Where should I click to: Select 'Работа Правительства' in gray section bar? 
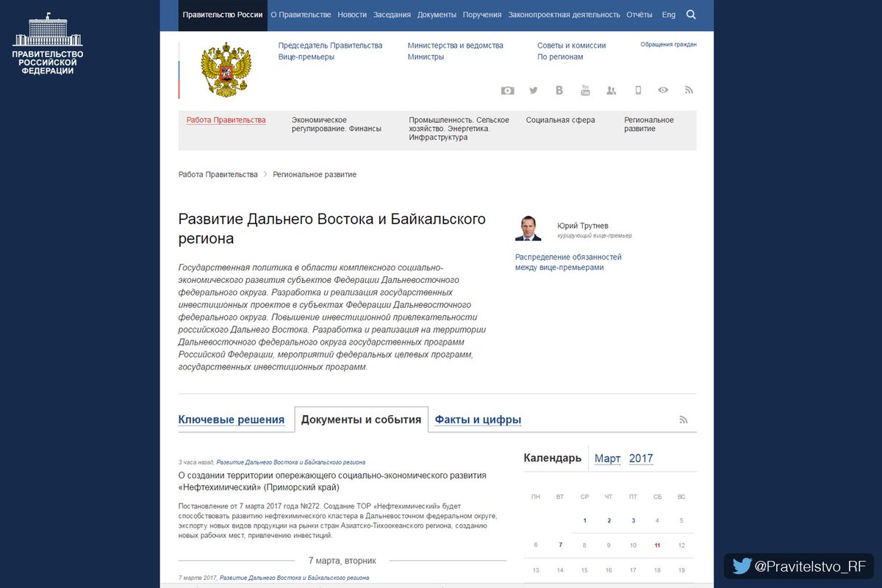point(226,120)
